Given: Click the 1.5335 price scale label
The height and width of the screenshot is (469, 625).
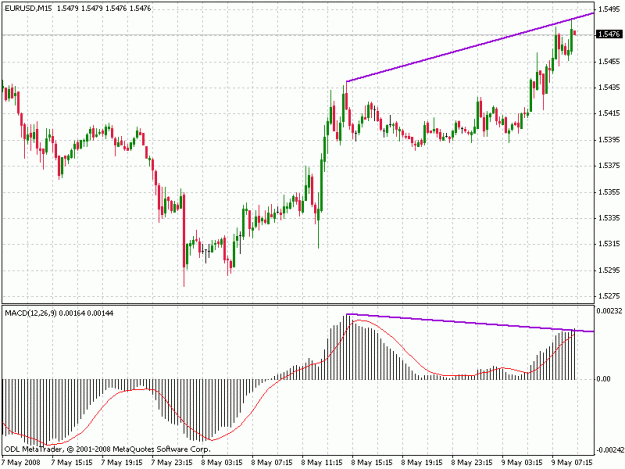Looking at the screenshot, I should 609,218.
